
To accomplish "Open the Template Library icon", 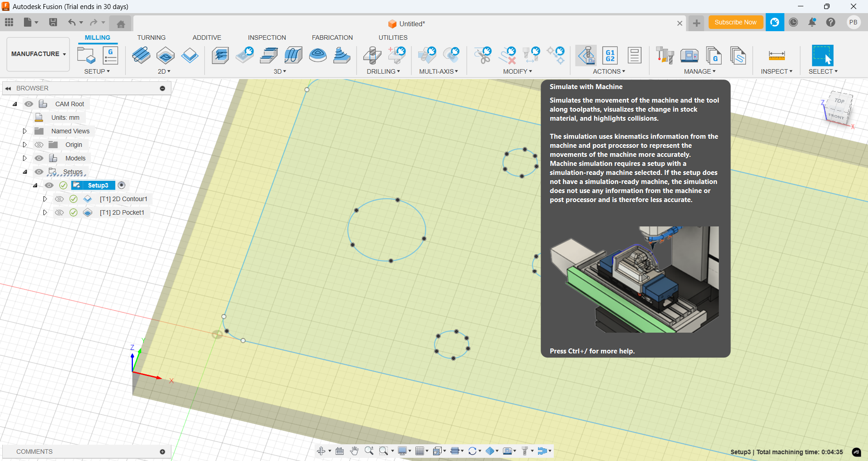I will (x=738, y=56).
